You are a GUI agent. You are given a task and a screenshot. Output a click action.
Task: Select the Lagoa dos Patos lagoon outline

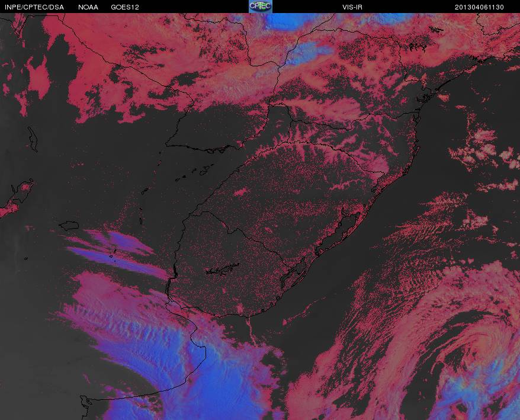tap(336, 232)
